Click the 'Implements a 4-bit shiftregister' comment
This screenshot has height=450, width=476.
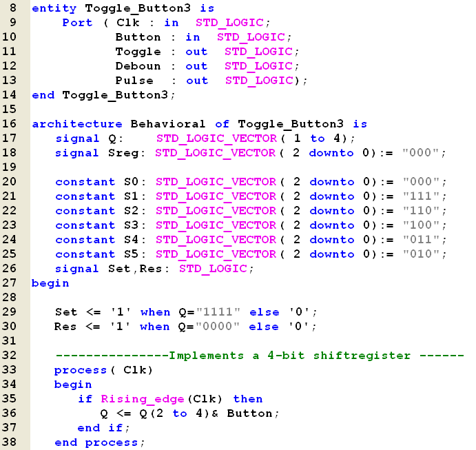coord(290,356)
